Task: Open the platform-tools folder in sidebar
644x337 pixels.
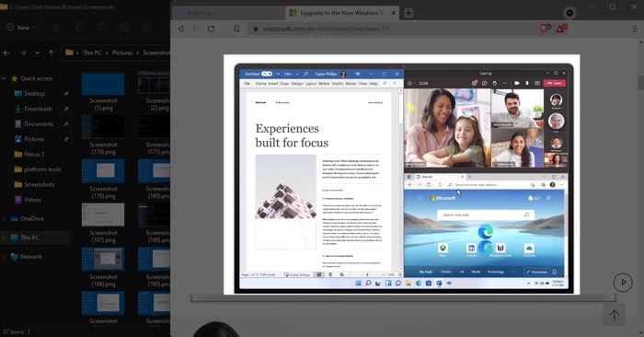Action: click(x=42, y=169)
